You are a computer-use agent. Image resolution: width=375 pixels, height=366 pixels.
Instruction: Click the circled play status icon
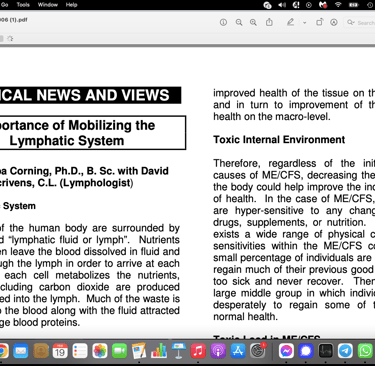(309, 5)
